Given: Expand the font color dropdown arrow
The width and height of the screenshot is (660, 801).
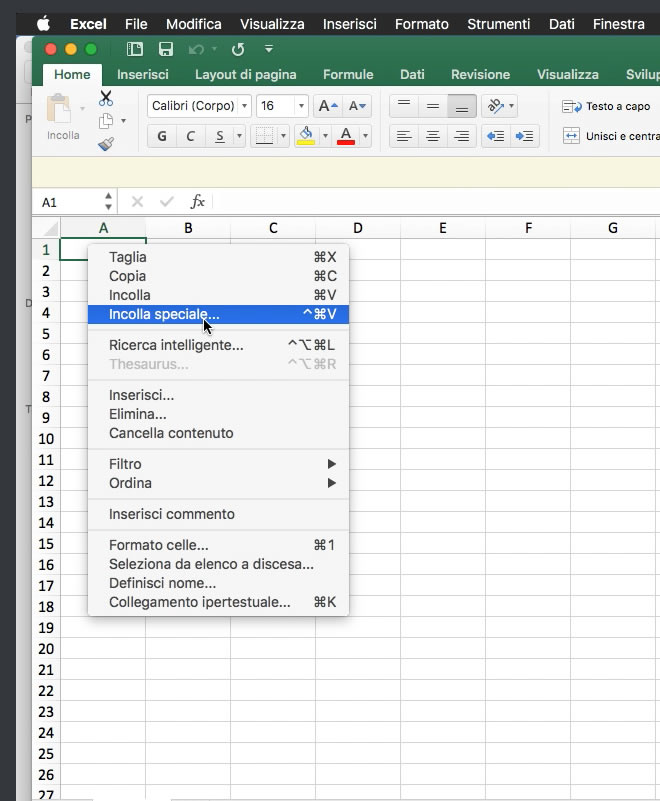Looking at the screenshot, I should [x=365, y=136].
